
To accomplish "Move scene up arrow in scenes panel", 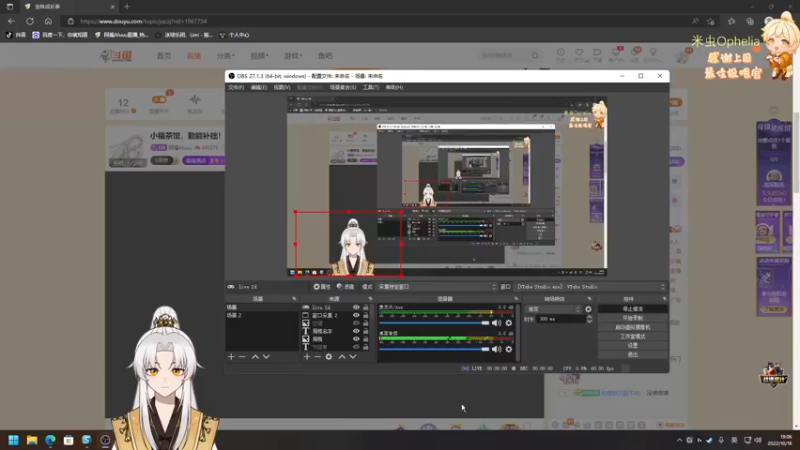I will click(255, 357).
